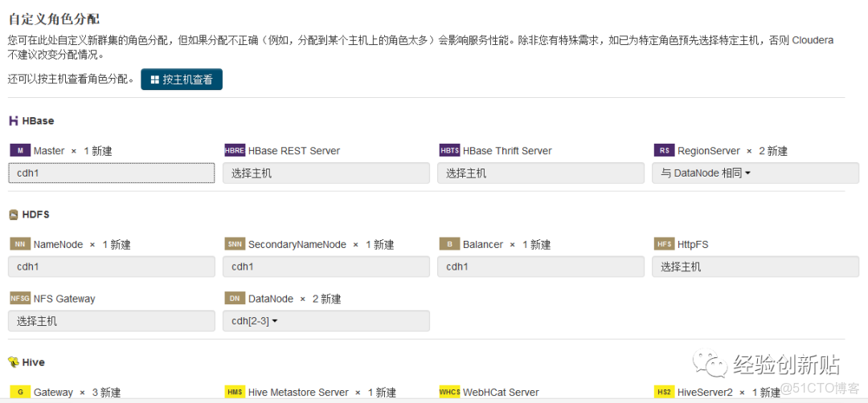868x403 pixels.
Task: Click the 'HBase Thrift Server' label
Action: tap(508, 151)
